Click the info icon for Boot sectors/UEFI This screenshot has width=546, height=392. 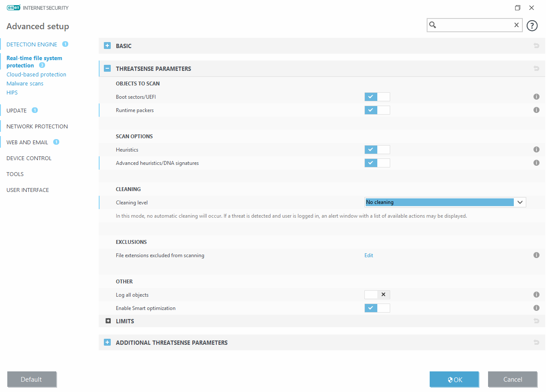click(x=536, y=97)
